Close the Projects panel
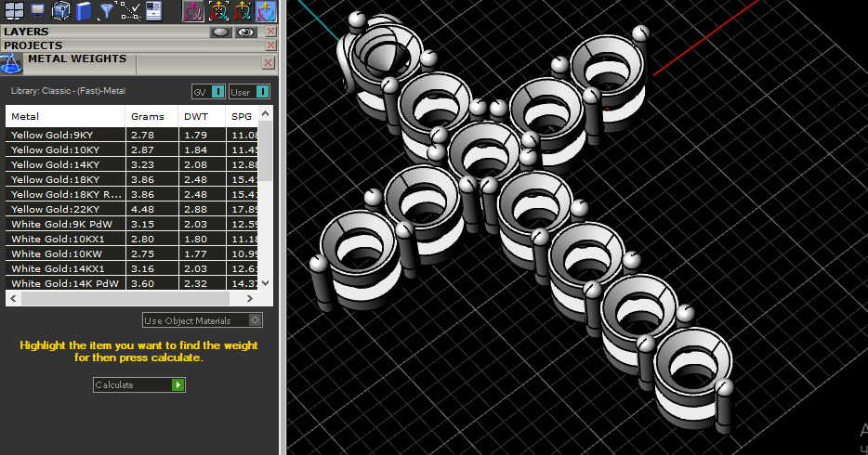This screenshot has height=455, width=868. click(x=270, y=45)
